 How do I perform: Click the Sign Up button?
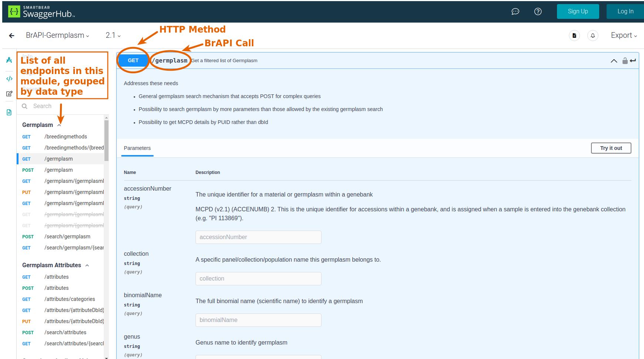(578, 11)
